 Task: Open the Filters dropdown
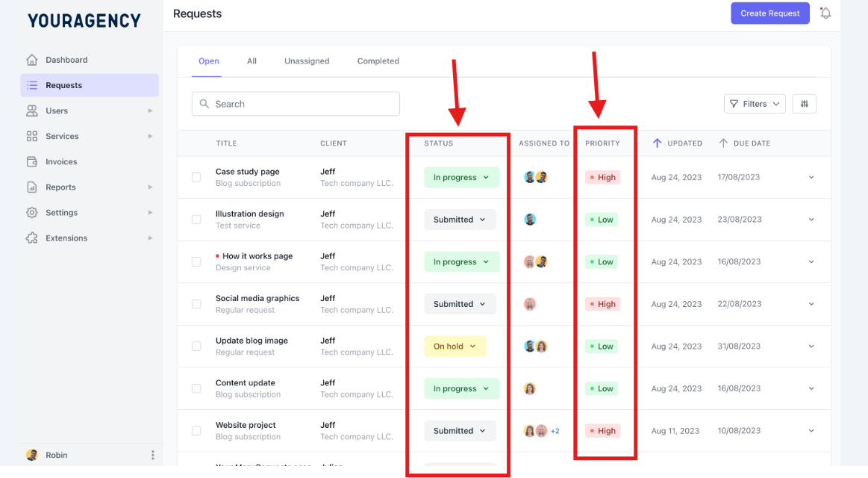(x=755, y=104)
